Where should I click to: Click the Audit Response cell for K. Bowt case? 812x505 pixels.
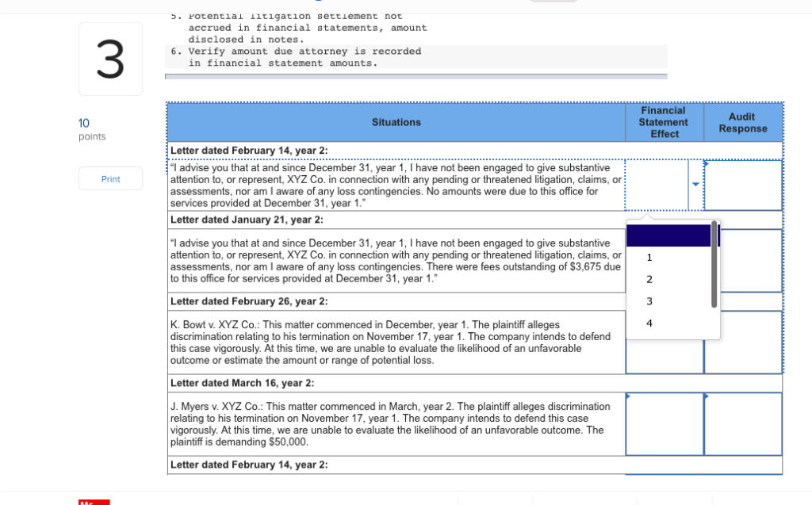coord(742,342)
